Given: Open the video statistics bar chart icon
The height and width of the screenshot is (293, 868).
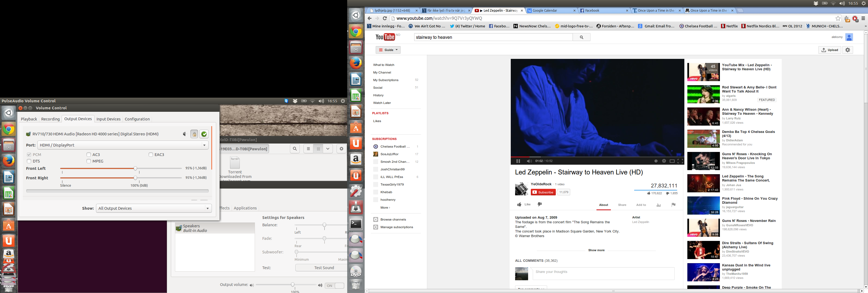Looking at the screenshot, I should [x=658, y=205].
